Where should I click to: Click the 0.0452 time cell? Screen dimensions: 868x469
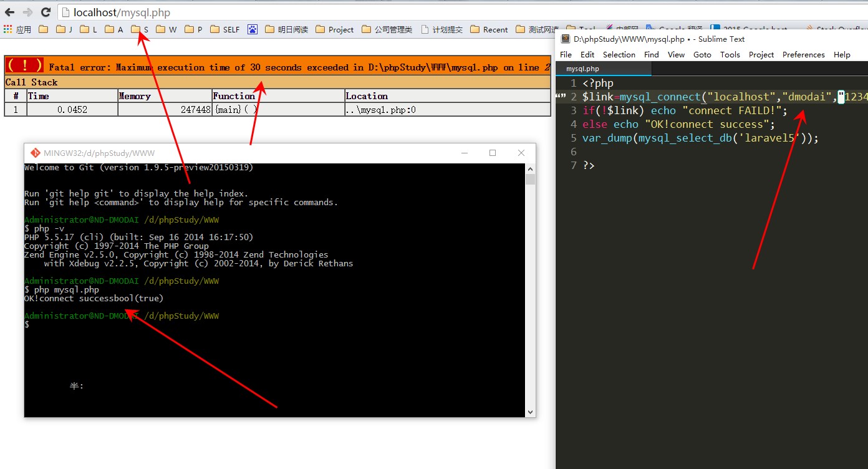[72, 110]
